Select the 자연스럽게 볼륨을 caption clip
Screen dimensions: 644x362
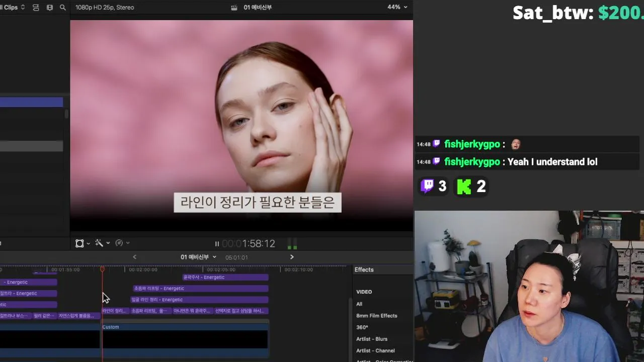pyautogui.click(x=79, y=316)
